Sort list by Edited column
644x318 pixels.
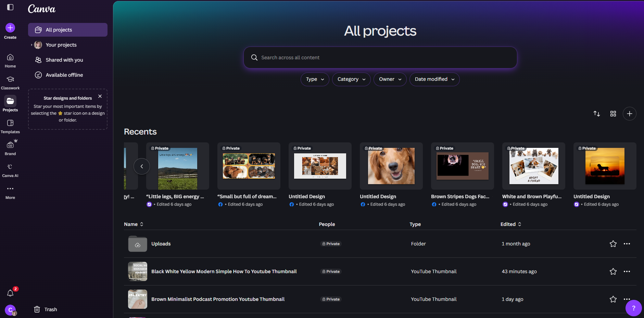[x=511, y=224]
